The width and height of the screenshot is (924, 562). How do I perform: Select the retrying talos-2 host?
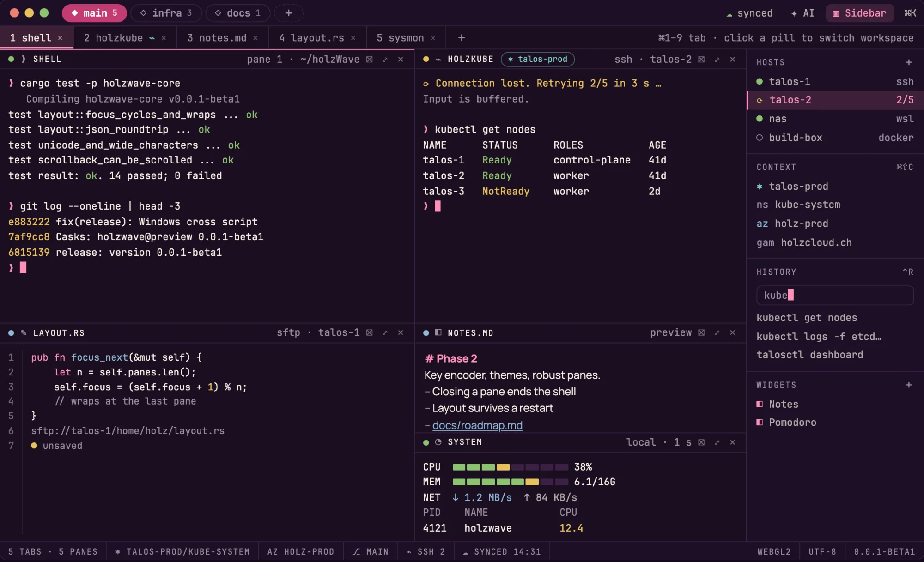click(835, 100)
